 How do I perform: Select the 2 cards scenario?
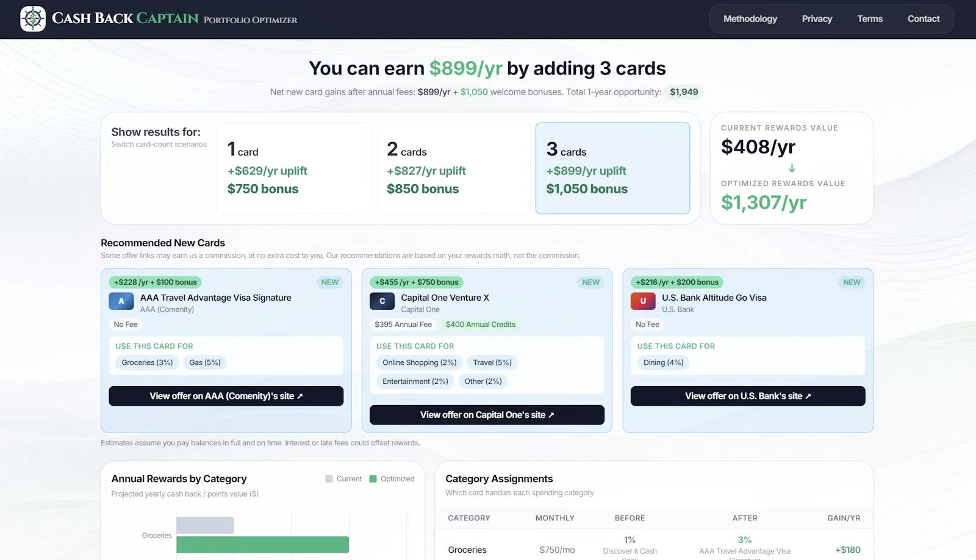(453, 168)
